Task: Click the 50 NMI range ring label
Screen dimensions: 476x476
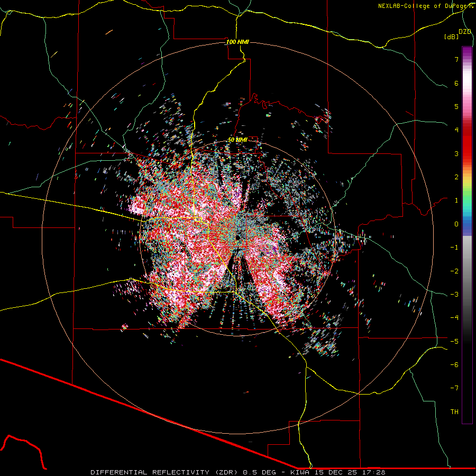Action: [237, 140]
